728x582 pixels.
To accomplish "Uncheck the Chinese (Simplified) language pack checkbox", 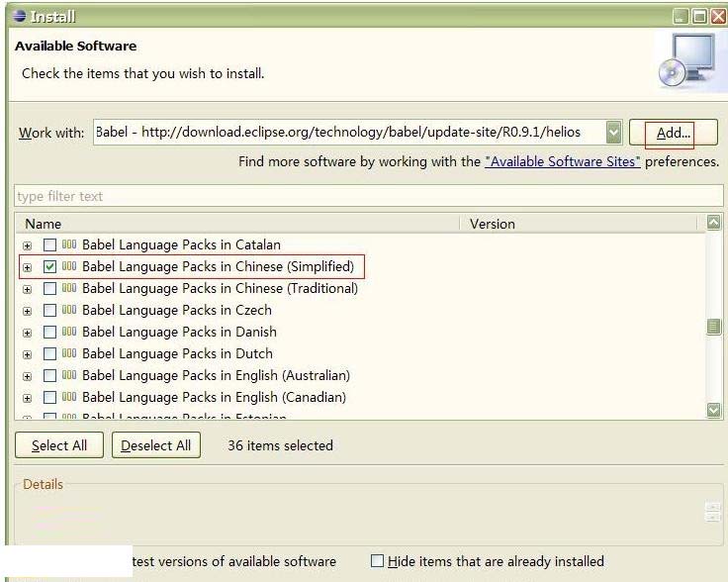I will 49,266.
